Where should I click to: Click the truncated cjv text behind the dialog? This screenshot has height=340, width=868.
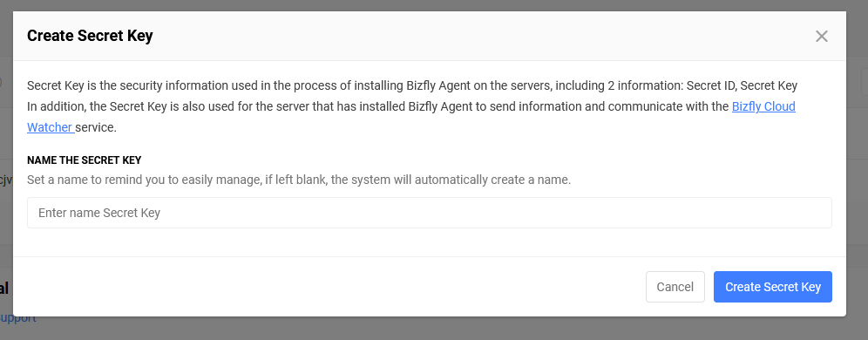click(5, 180)
